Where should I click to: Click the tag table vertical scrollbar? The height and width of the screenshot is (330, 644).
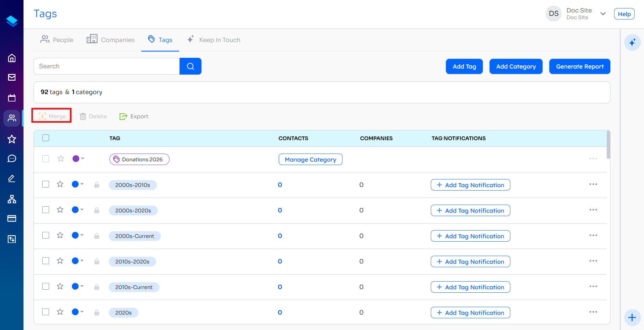608,145
